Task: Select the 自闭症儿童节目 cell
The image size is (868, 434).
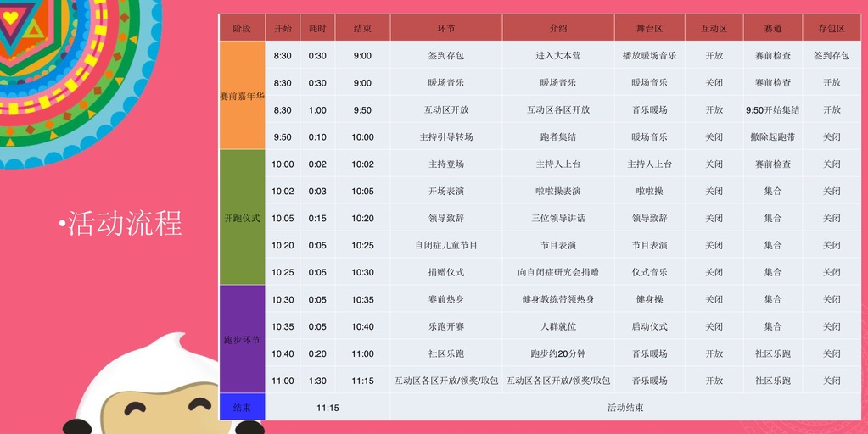Action: [446, 245]
